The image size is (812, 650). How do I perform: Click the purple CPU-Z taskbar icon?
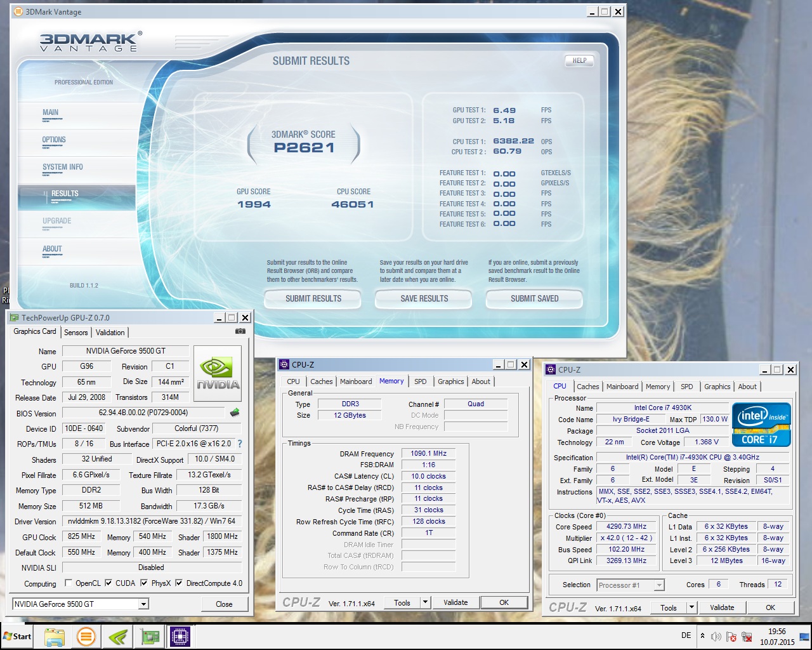(180, 637)
